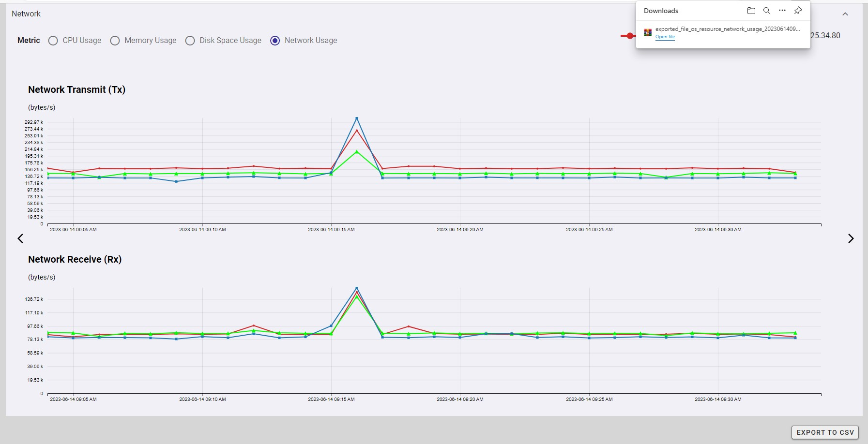The width and height of the screenshot is (868, 444).
Task: Click the exported network usage filename
Action: (727, 29)
